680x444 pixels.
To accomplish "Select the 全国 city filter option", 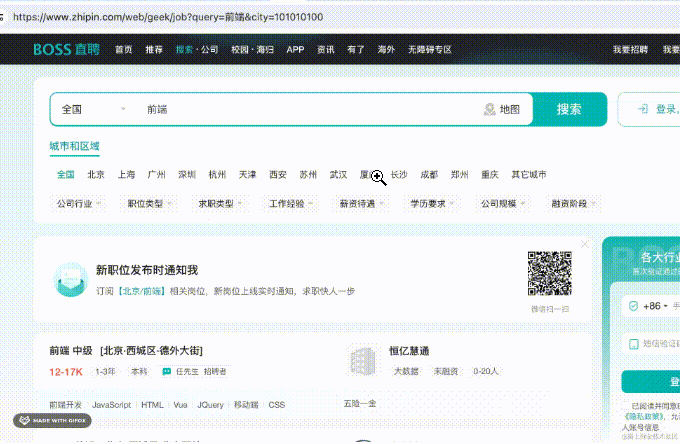I will 66,174.
